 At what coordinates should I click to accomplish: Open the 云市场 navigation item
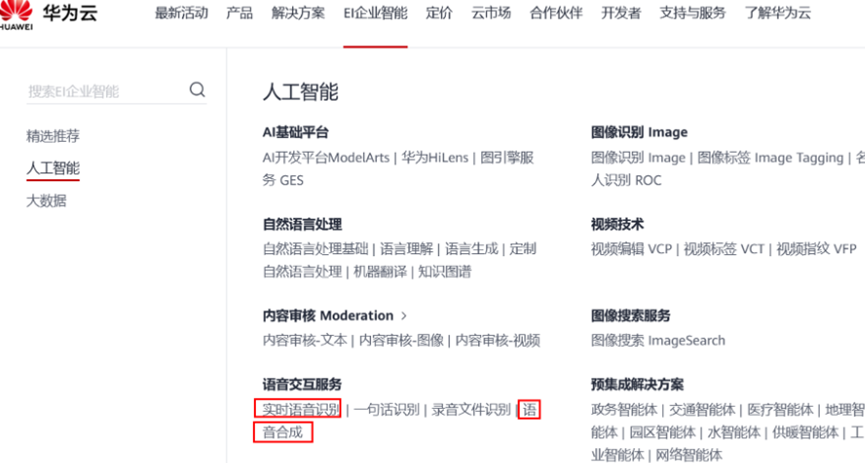[x=491, y=14]
